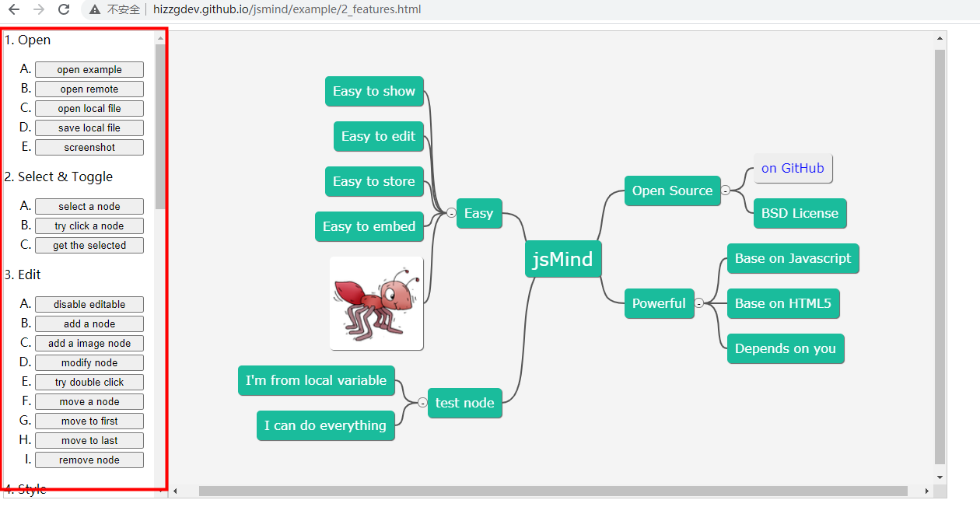The height and width of the screenshot is (514, 980).
Task: Go back in browser history
Action: coord(14,9)
